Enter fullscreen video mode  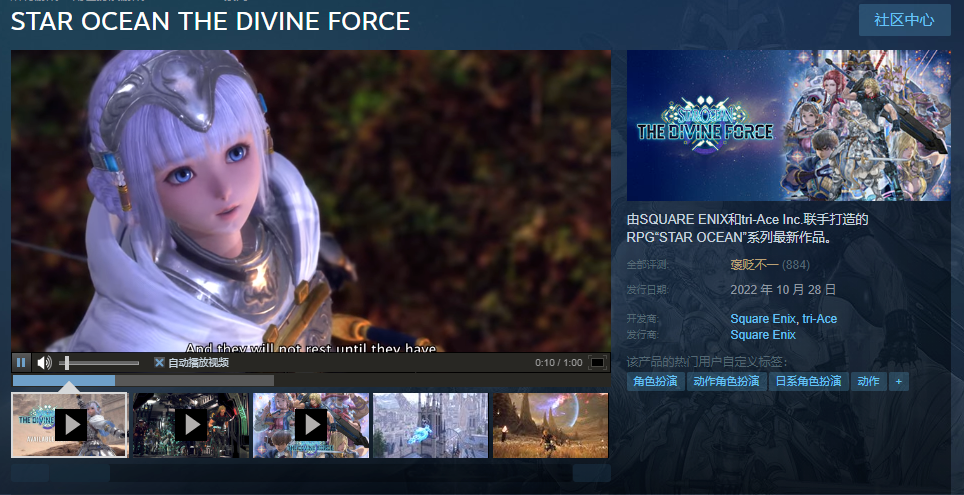(x=598, y=363)
